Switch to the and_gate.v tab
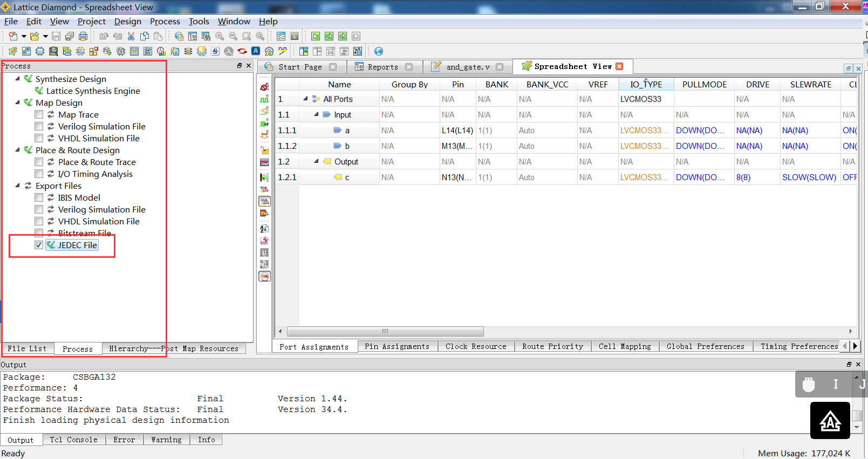The image size is (868, 459). click(467, 67)
